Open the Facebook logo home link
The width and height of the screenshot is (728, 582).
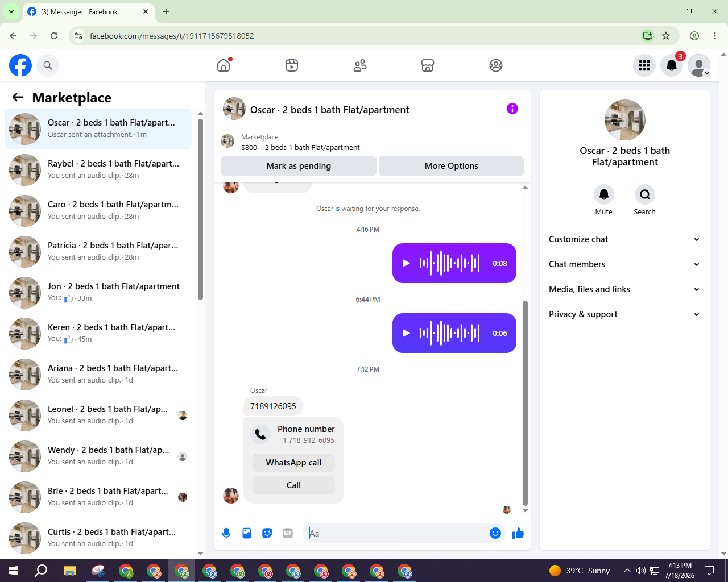point(20,65)
